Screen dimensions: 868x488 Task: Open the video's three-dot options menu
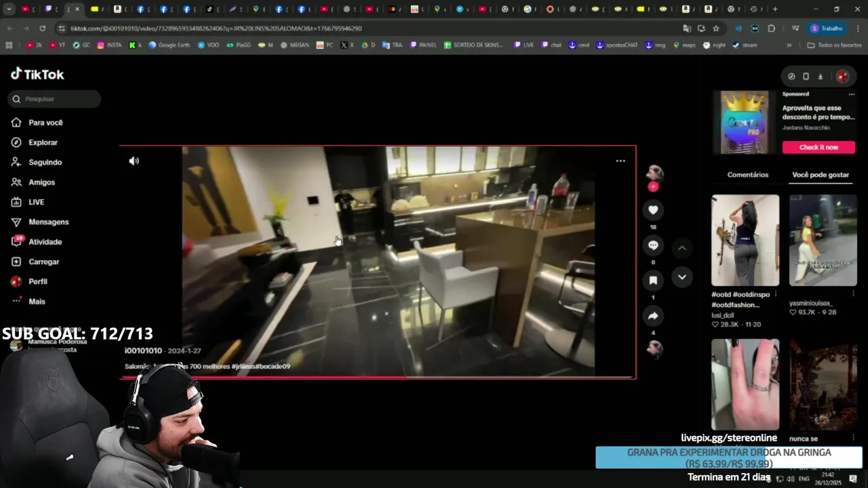tap(620, 161)
